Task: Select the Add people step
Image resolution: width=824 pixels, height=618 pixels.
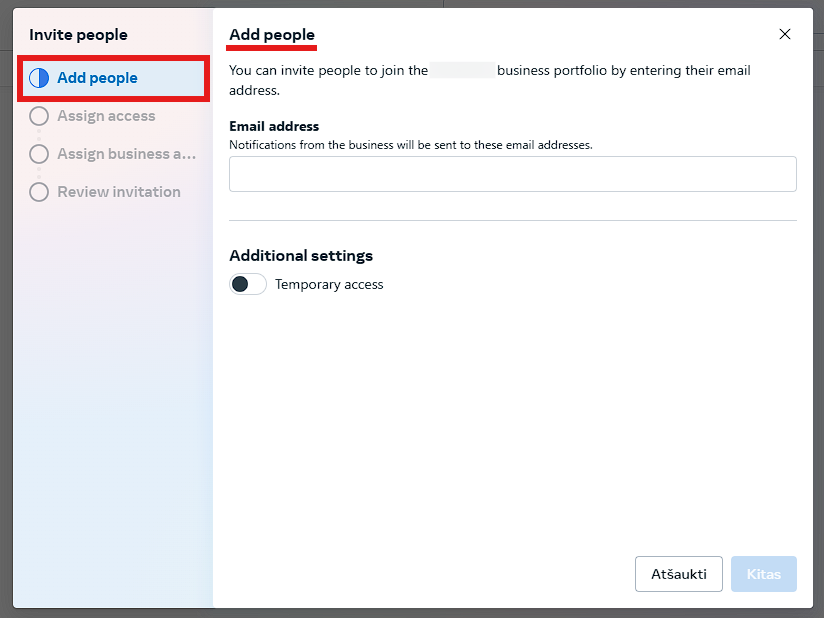Action: point(114,78)
